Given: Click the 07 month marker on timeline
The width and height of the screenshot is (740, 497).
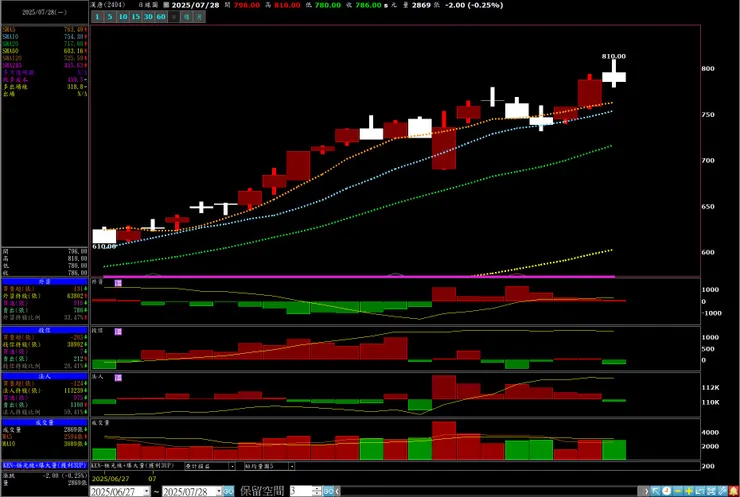Looking at the screenshot, I should click(152, 479).
